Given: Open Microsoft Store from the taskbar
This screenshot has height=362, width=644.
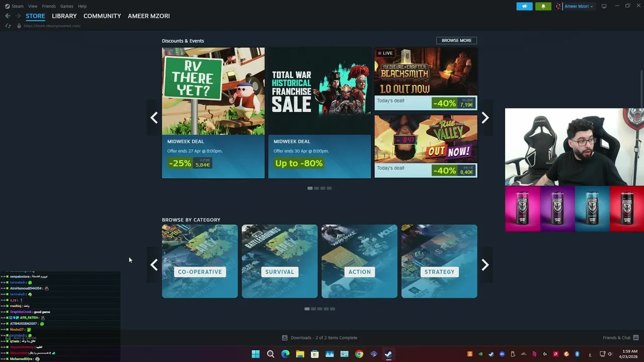Looking at the screenshot, I should tap(314, 354).
